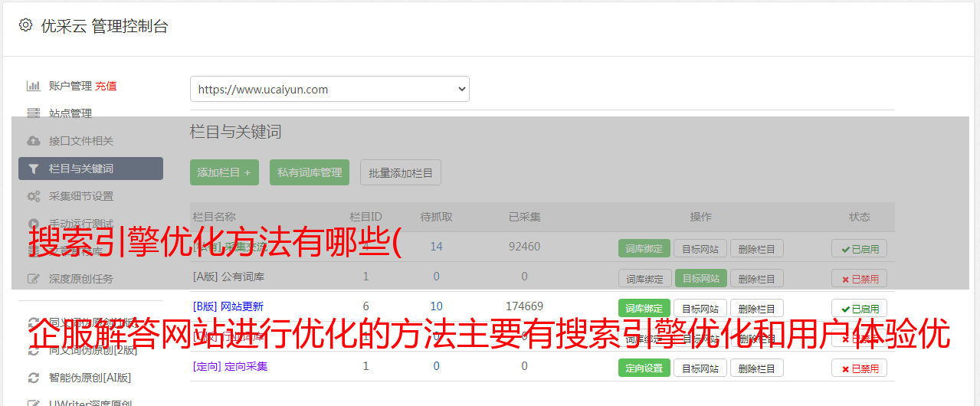The width and height of the screenshot is (980, 406).
Task: Click 词库绑定 in the 92460 row
Action: click(644, 248)
